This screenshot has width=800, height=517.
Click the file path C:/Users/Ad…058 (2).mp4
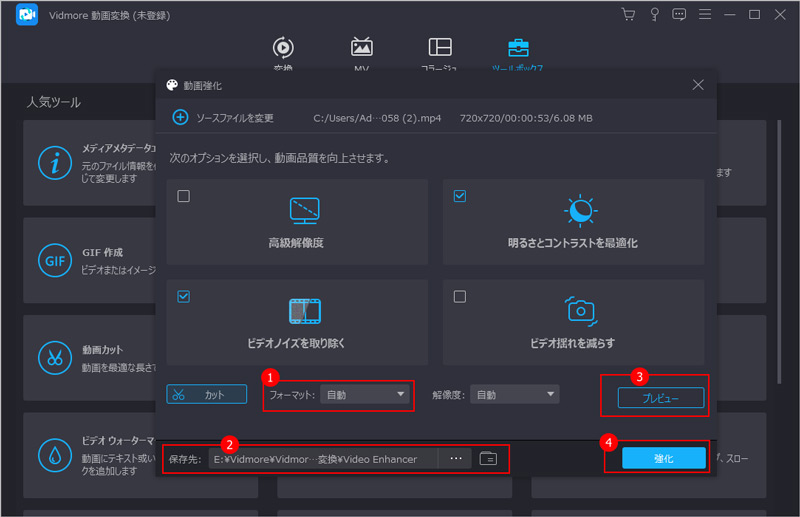pos(377,118)
